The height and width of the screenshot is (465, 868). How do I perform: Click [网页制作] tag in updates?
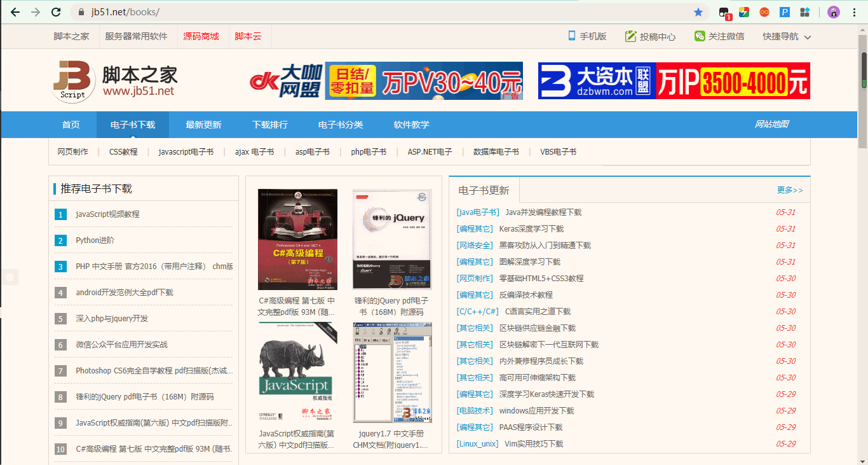(x=475, y=279)
